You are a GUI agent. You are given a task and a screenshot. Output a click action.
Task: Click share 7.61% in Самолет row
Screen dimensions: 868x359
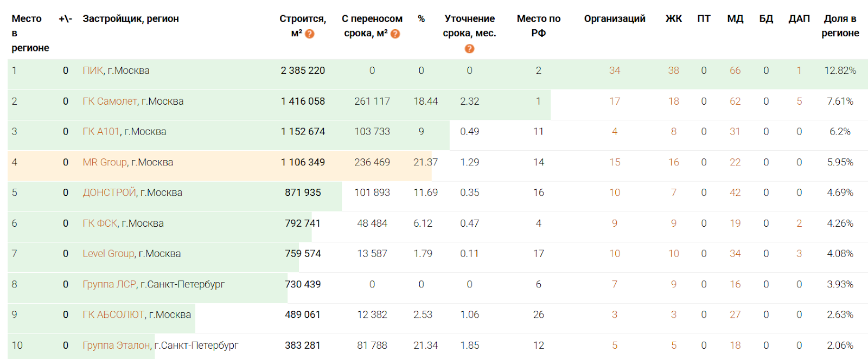click(x=840, y=101)
